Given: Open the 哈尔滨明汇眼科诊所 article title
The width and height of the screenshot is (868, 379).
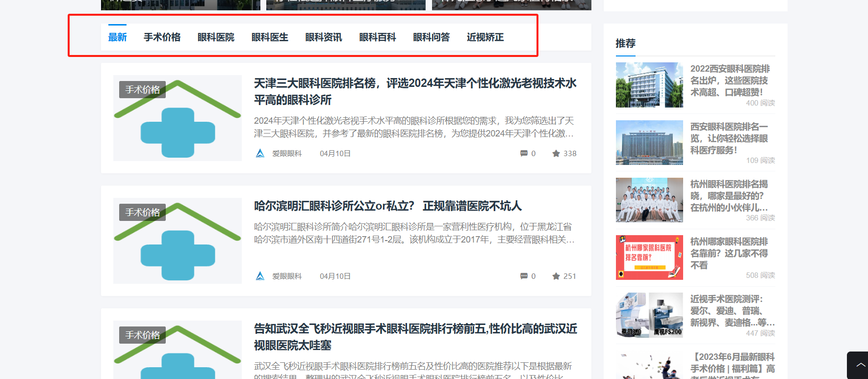Looking at the screenshot, I should pyautogui.click(x=388, y=206).
